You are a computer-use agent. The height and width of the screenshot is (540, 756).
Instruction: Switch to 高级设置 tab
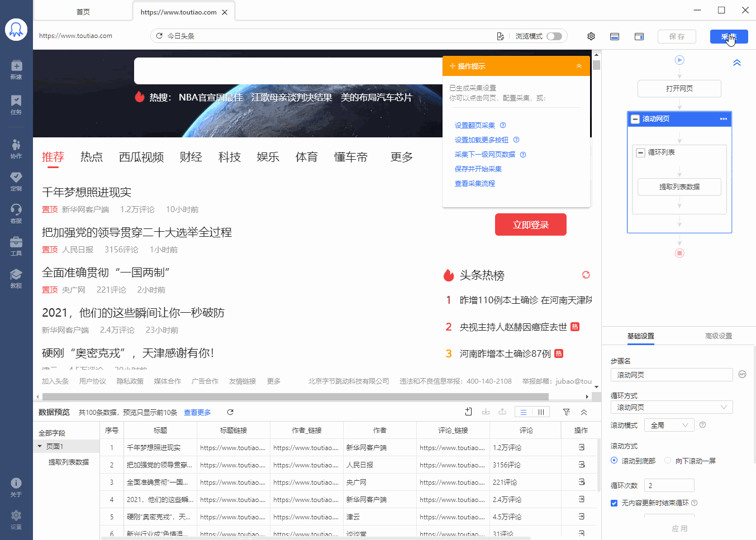coord(719,336)
